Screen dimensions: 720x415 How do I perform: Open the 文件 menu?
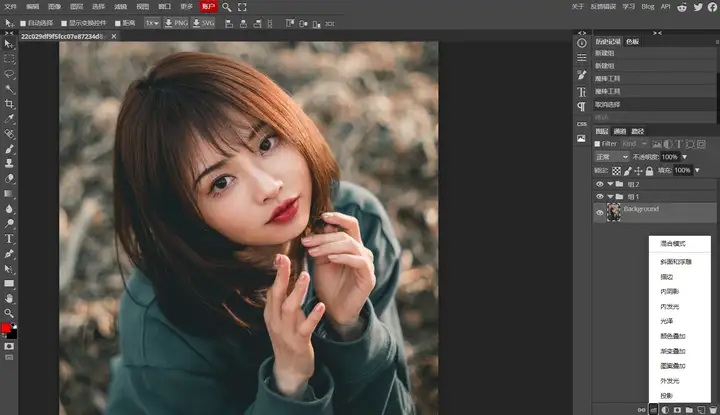coord(11,7)
